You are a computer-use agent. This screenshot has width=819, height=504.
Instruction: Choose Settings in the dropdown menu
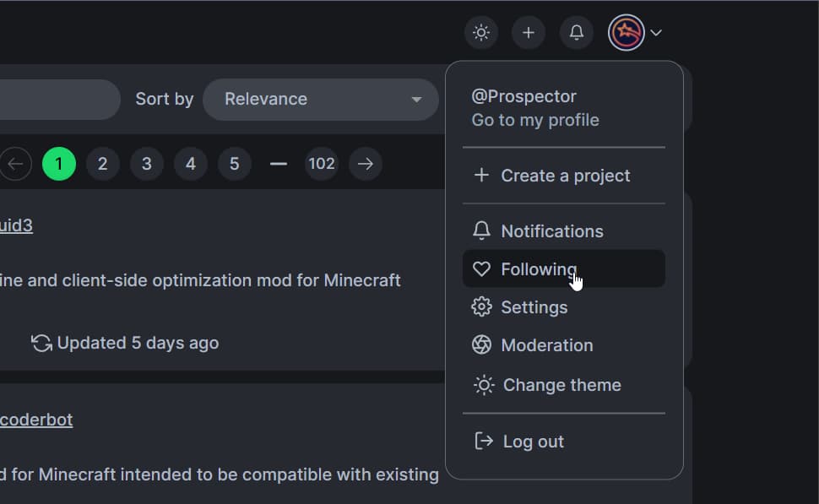pyautogui.click(x=534, y=306)
